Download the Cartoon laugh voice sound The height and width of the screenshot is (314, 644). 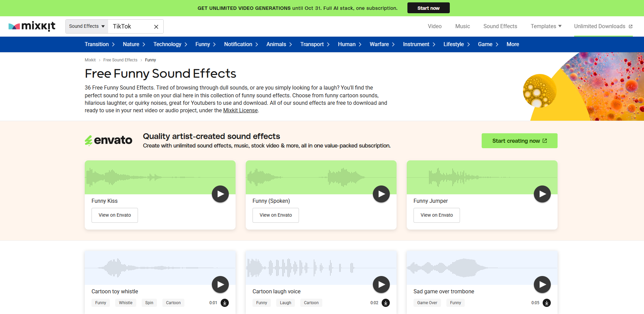(x=386, y=303)
